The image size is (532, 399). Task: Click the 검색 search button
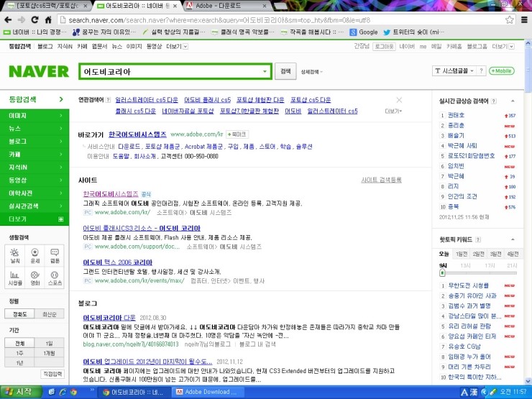[x=285, y=71]
